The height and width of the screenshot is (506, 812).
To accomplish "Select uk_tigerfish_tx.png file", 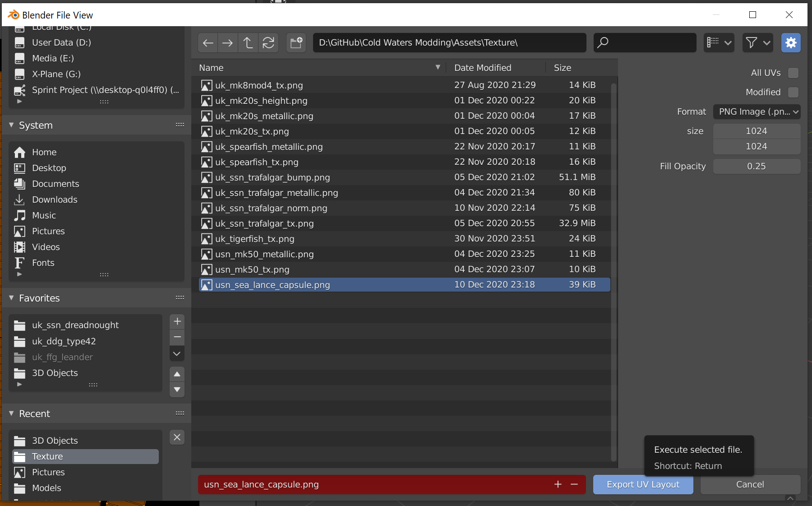I will (404, 239).
